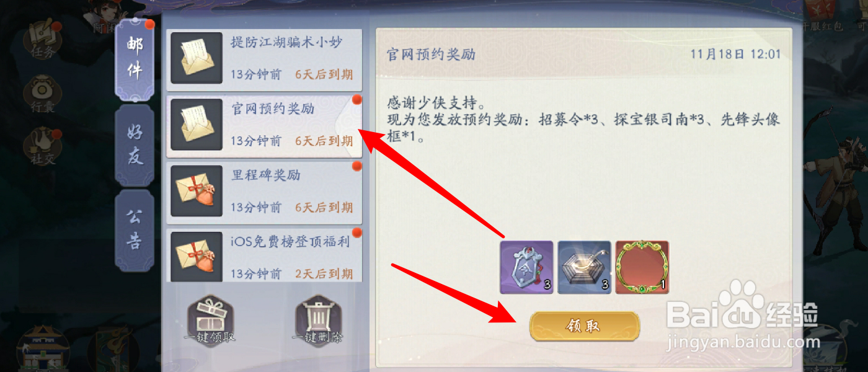
Task: Claim rewards with the 领取 button
Action: (584, 326)
